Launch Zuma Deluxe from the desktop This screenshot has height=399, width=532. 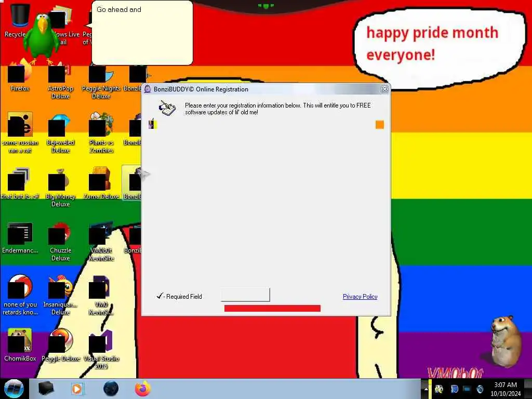[101, 183]
